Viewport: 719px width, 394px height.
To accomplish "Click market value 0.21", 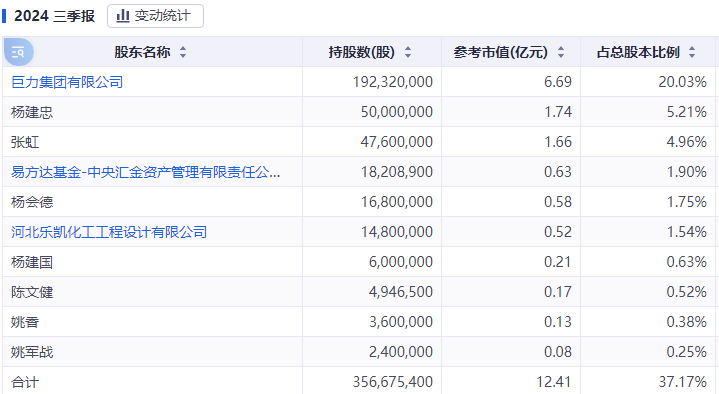I will [558, 262].
